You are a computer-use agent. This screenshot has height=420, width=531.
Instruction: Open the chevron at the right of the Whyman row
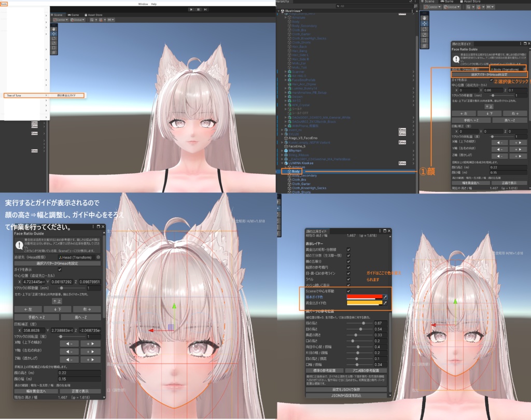[413, 151]
